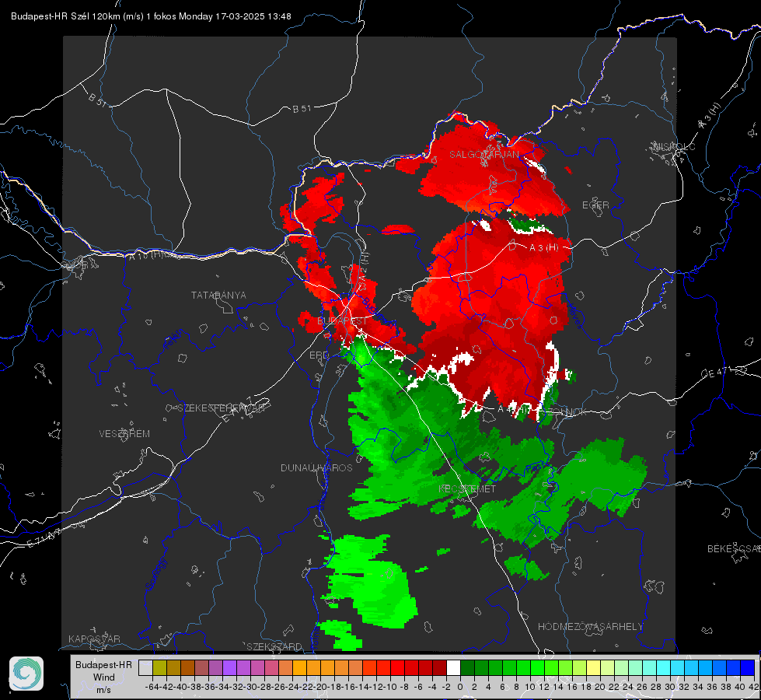This screenshot has width=761, height=700.
Task: Select the deepest blue swatch at legend's right end
Action: click(747, 668)
